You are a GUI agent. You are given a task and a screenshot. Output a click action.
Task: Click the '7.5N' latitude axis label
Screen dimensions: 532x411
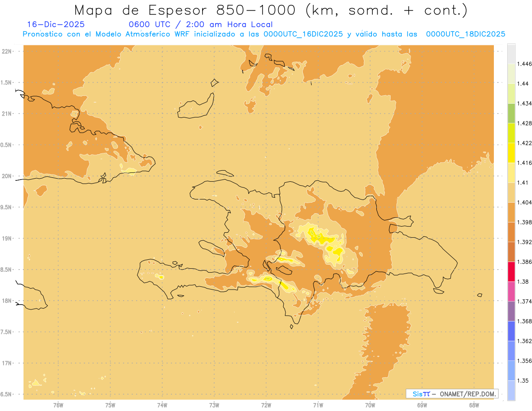point(7,332)
